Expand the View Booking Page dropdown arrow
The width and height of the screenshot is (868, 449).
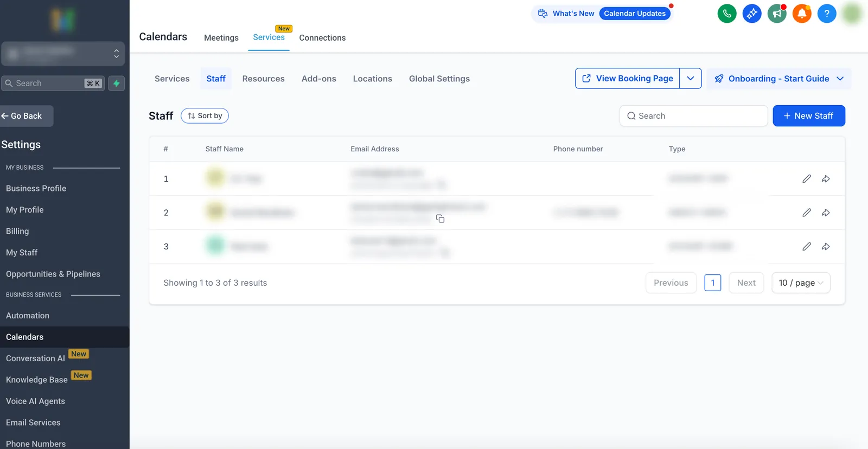coord(691,79)
